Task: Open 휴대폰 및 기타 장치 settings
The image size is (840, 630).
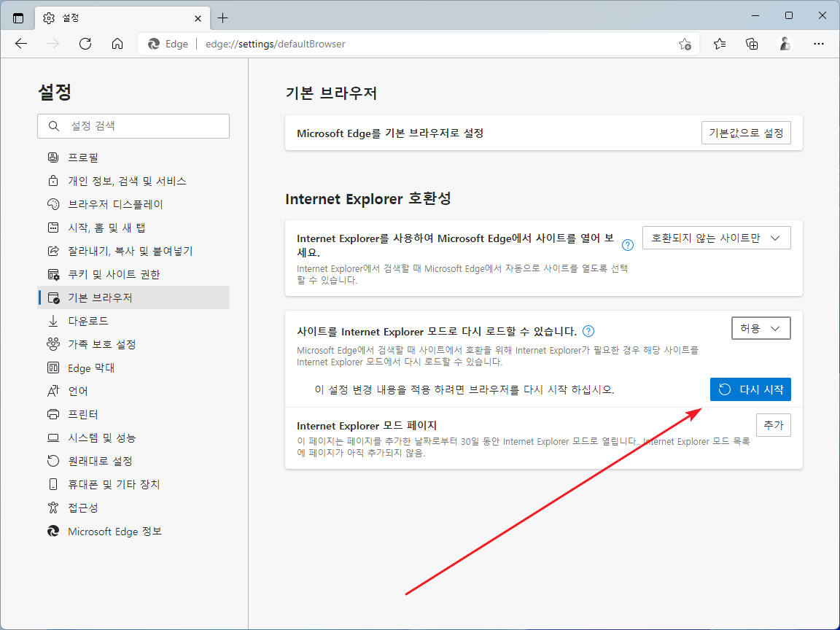Action: (x=133, y=484)
